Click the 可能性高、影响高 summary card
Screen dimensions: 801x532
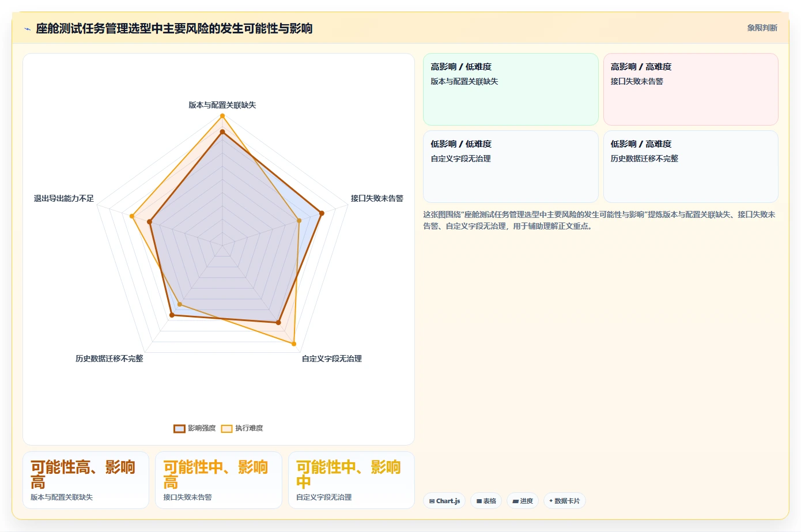[86, 480]
